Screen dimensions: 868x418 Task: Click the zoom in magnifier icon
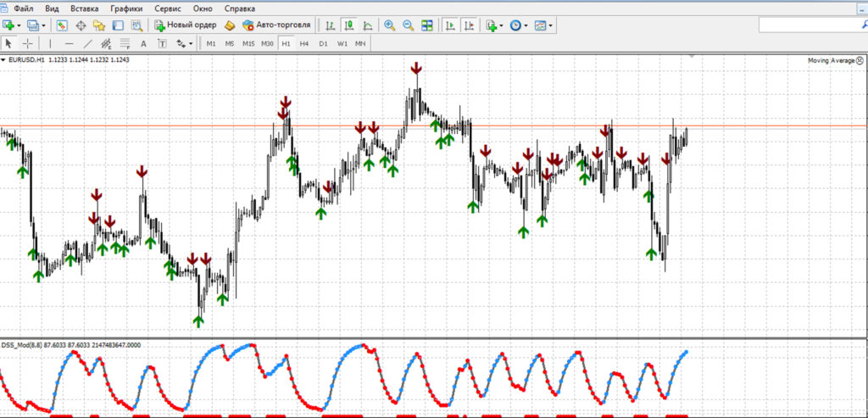coord(389,25)
